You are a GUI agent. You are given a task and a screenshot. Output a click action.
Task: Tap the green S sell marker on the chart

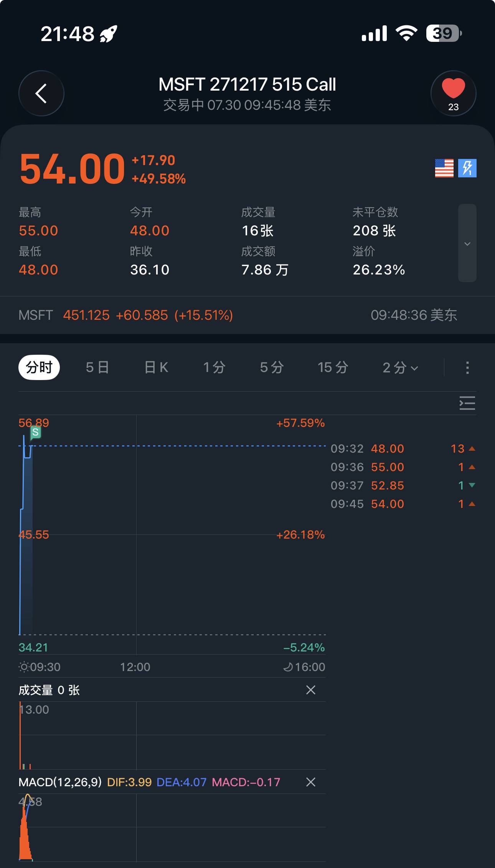(x=35, y=432)
